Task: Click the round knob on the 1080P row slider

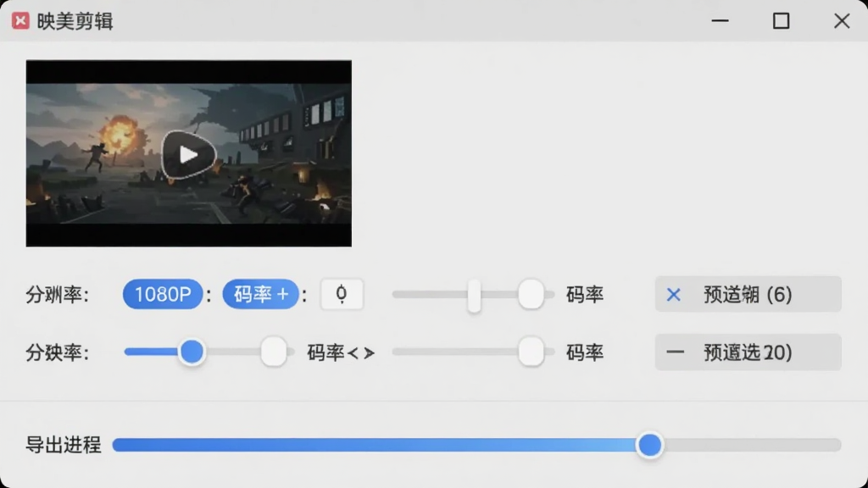Action: [531, 294]
